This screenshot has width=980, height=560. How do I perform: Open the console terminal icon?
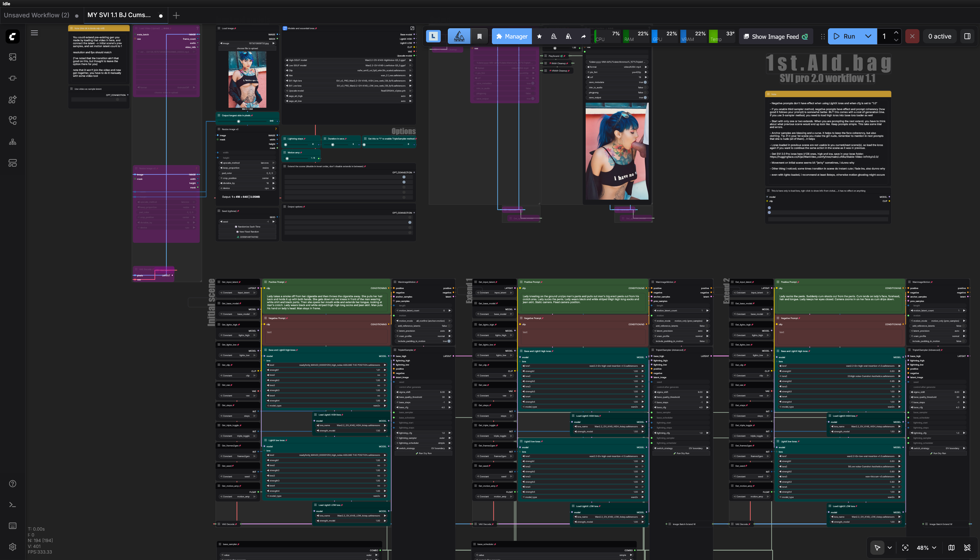tap(13, 505)
